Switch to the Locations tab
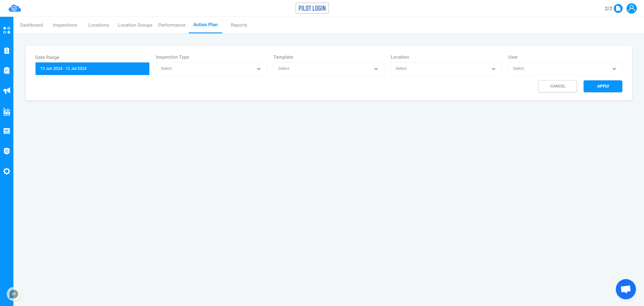The image size is (644, 306). coord(98,25)
